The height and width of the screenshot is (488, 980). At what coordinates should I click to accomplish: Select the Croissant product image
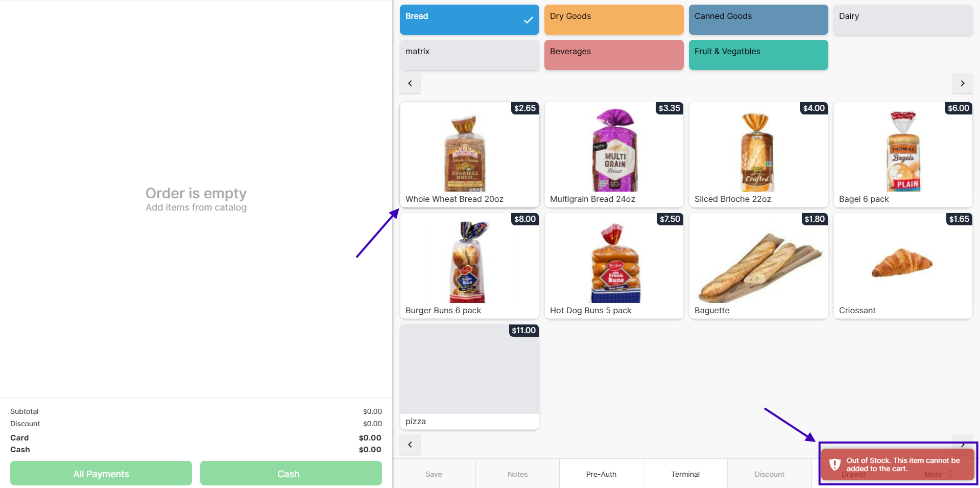[x=902, y=262]
